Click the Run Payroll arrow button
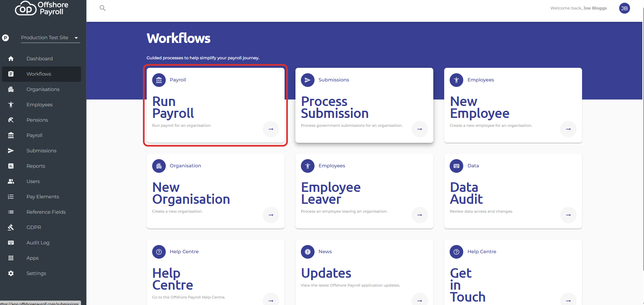This screenshot has height=305, width=644. (x=271, y=129)
